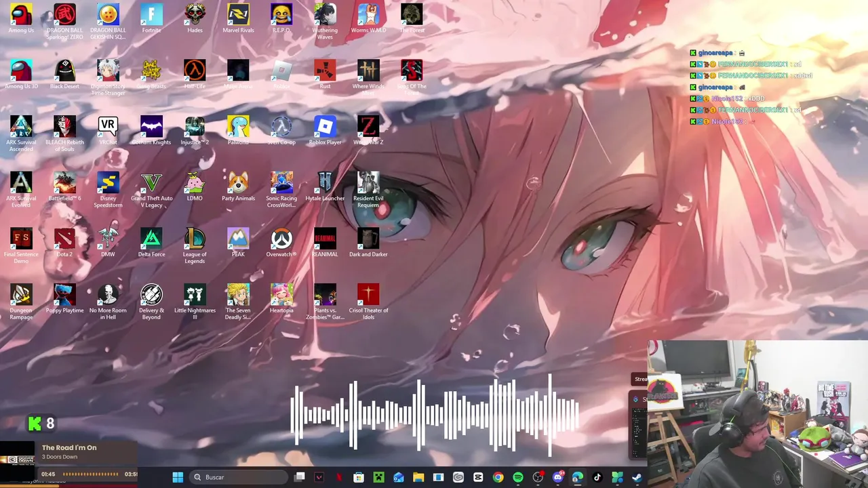Open Google Chrome from the taskbar

(498, 477)
